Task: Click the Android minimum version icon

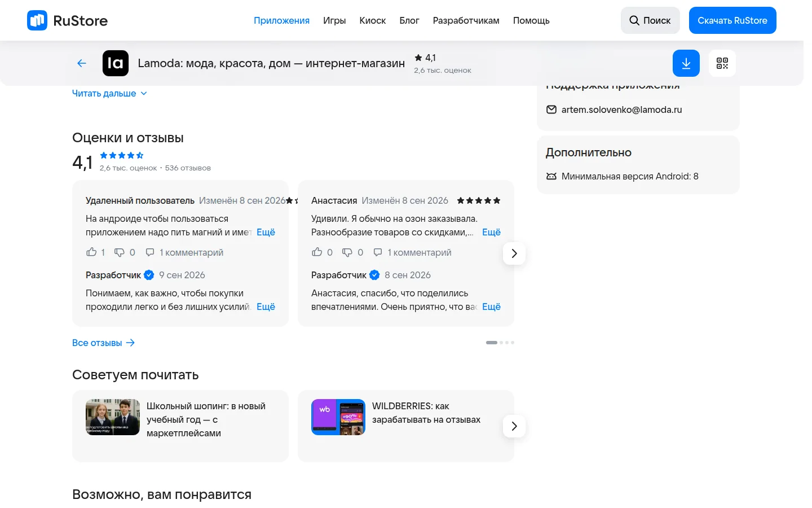Action: (551, 176)
